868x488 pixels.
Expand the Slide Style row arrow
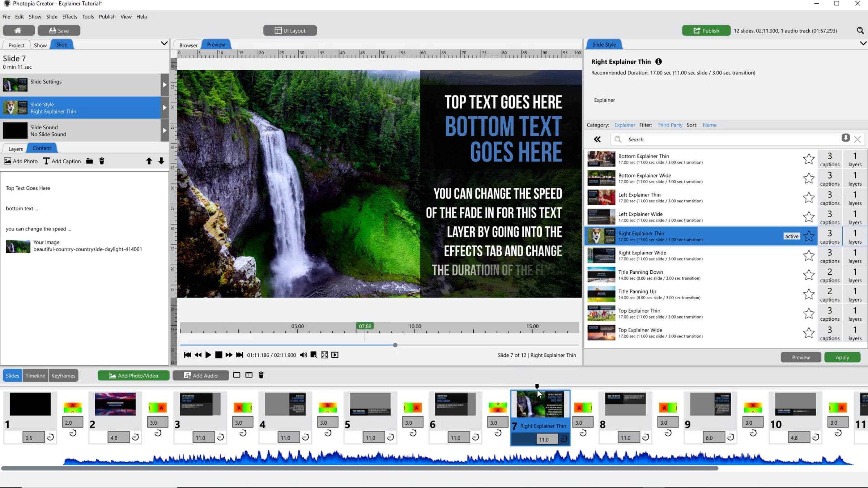point(165,108)
